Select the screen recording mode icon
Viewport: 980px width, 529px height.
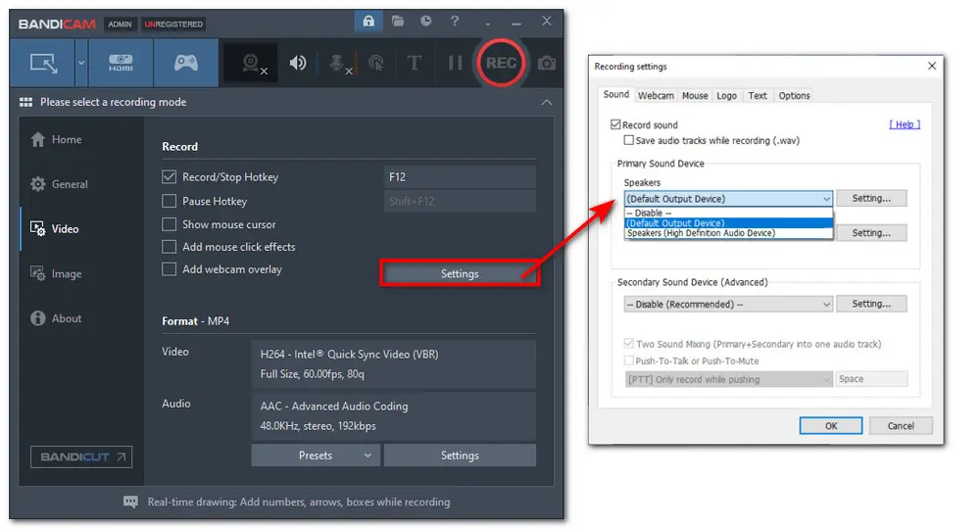tap(43, 63)
